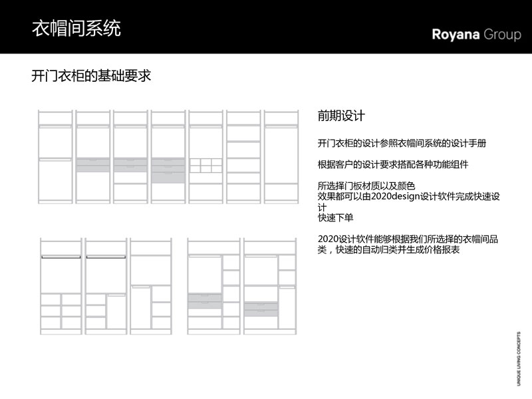Click the bottom-right wardrobe diagram
532x399 pixels.
pos(269,285)
